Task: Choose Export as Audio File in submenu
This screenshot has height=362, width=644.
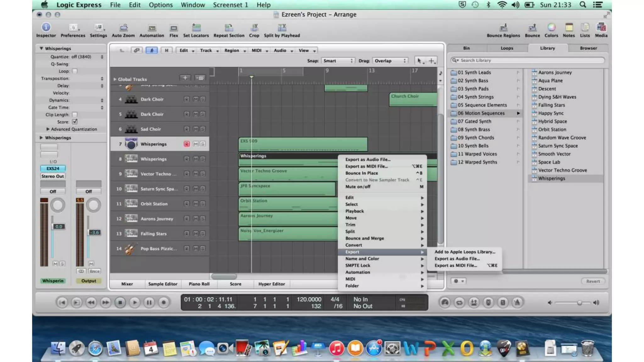Action: point(457,259)
